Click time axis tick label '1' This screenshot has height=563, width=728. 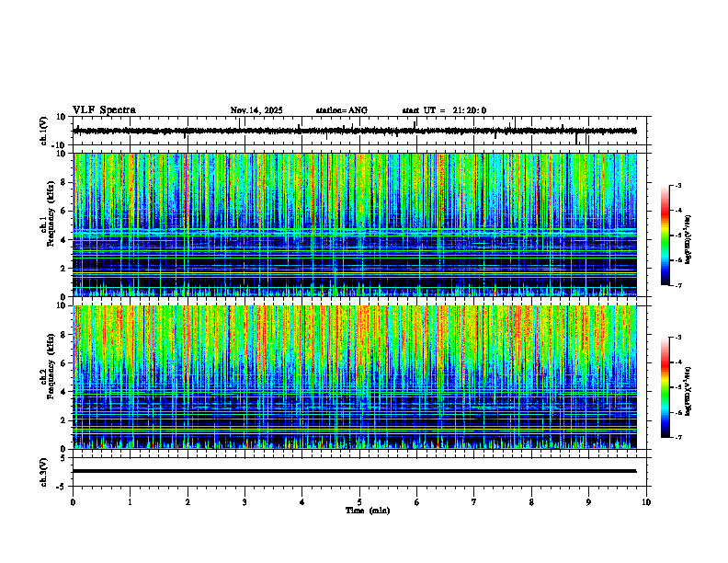click(130, 502)
